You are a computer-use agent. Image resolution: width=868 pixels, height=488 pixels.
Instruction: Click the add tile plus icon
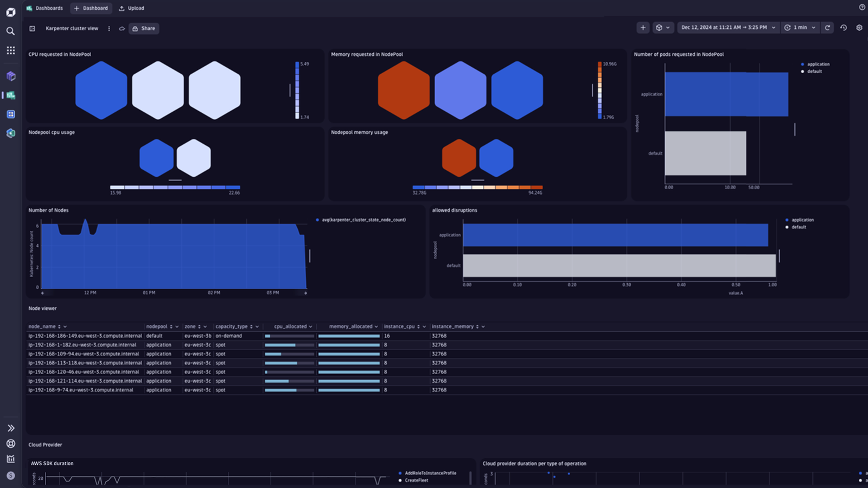(x=643, y=28)
